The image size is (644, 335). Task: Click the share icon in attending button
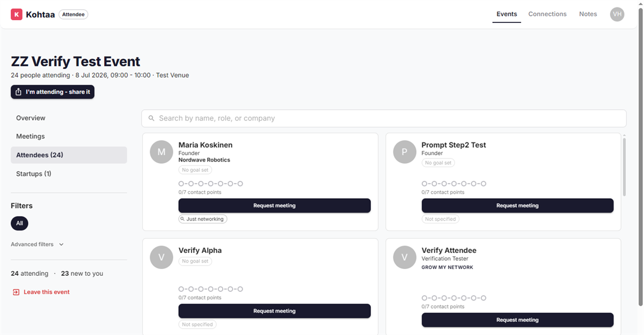point(18,92)
